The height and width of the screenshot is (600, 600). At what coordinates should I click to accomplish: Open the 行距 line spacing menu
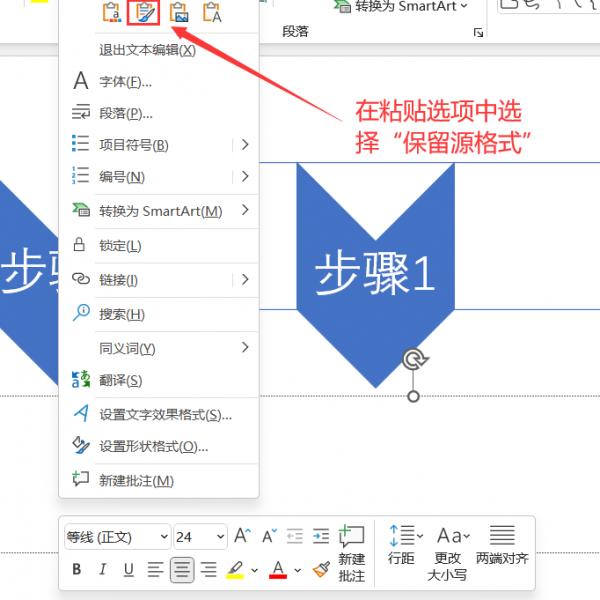point(405,545)
